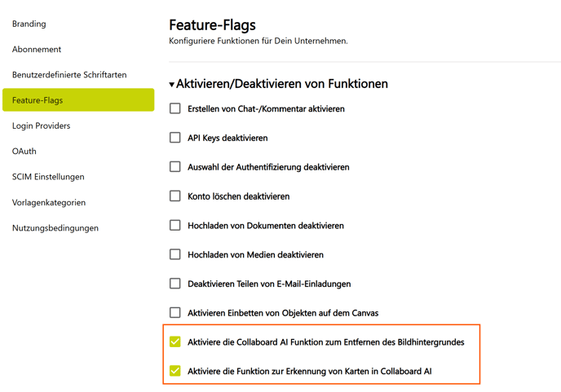Check Aktivieren Einbetten von Objekten checkbox

(x=174, y=312)
